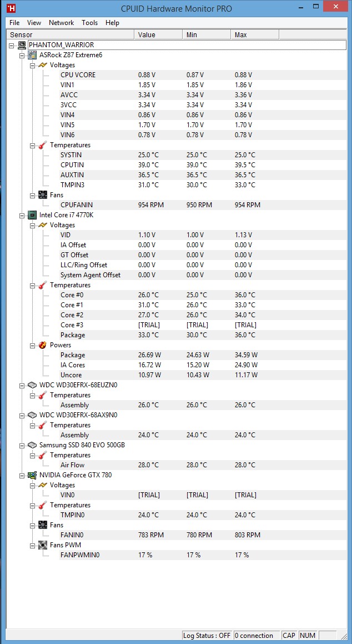
Task: Open the Network menu
Action: [x=62, y=23]
